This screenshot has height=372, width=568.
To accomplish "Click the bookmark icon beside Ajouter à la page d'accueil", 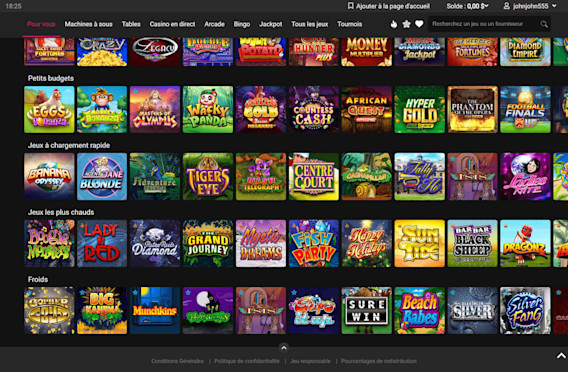I will click(x=350, y=6).
